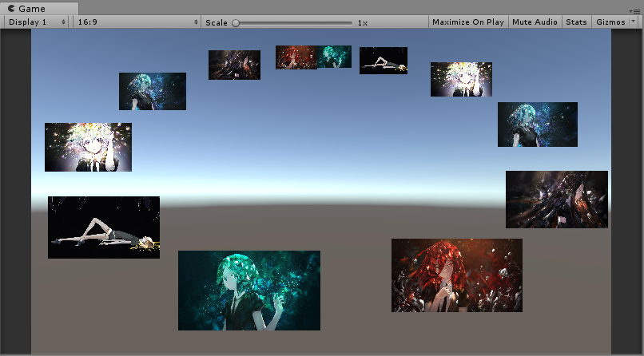Click the Scale slider handle
Viewport: 644px width, 356px height.
click(236, 23)
